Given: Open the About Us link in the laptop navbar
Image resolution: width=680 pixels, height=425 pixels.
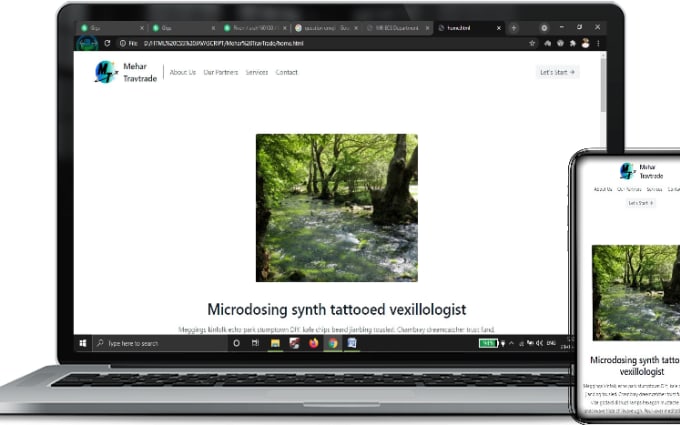Looking at the screenshot, I should (183, 72).
